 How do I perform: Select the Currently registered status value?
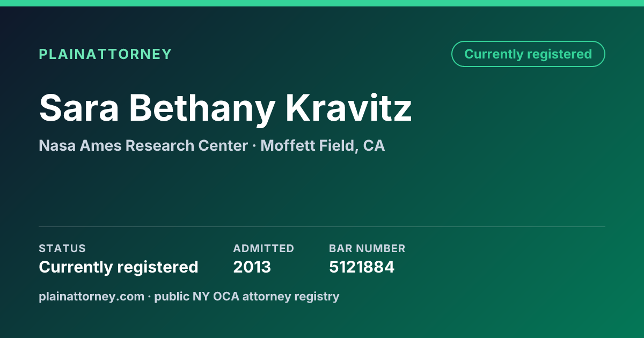pos(119,267)
